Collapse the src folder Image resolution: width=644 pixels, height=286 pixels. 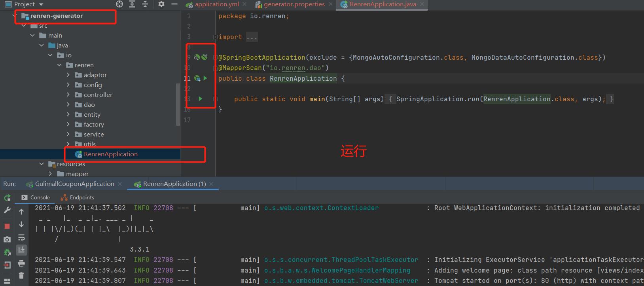pyautogui.click(x=24, y=25)
